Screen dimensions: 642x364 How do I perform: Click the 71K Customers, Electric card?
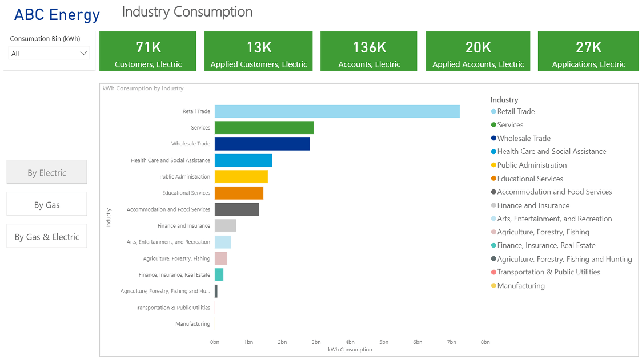pyautogui.click(x=147, y=51)
